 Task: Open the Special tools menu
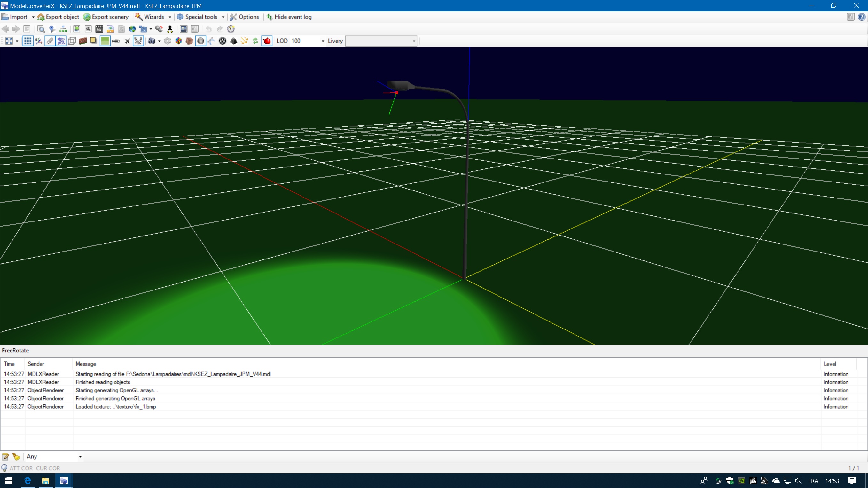tap(200, 17)
